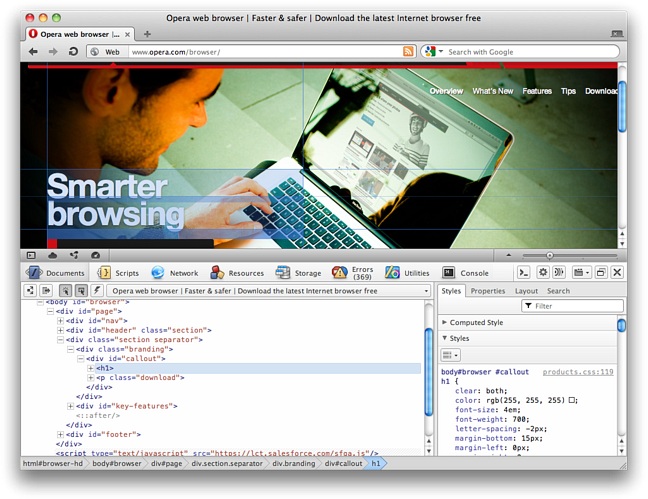
Task: Switch to the Layout tab
Action: (x=526, y=291)
